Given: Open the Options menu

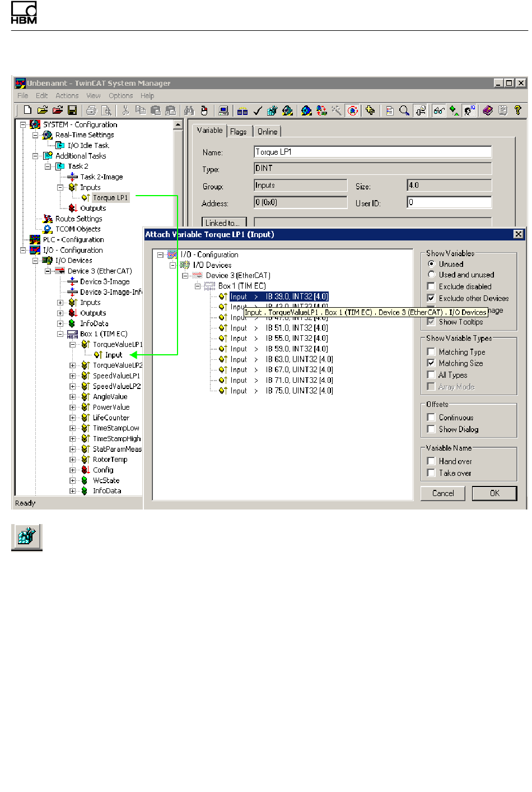Looking at the screenshot, I should coord(121,96).
